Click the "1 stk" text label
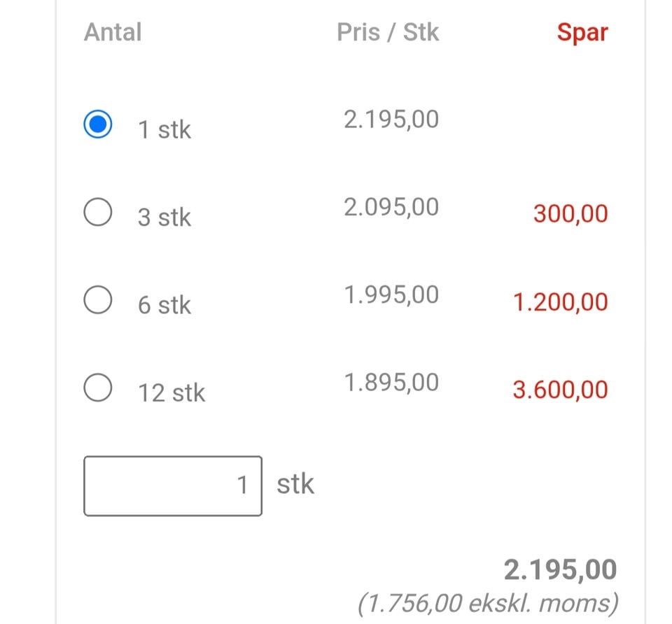The width and height of the screenshot is (672, 624). click(164, 130)
